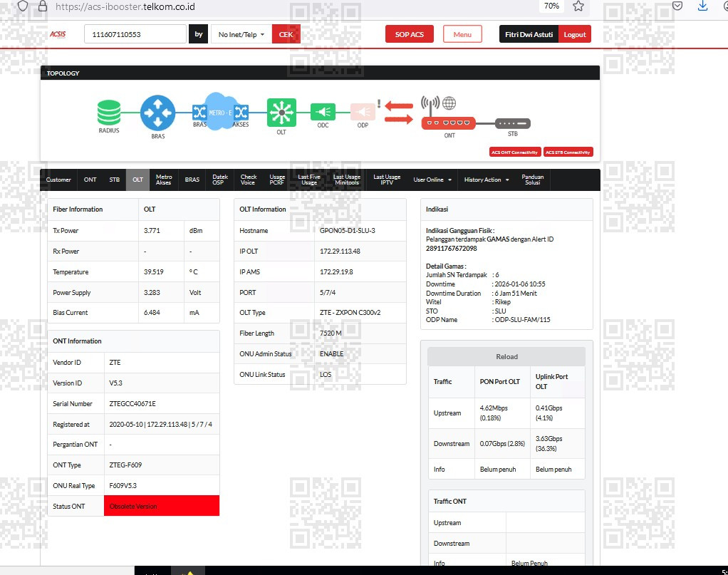Click the Fitri Dwi Astuti user button
Image resolution: width=728 pixels, height=575 pixels.
[x=529, y=34]
